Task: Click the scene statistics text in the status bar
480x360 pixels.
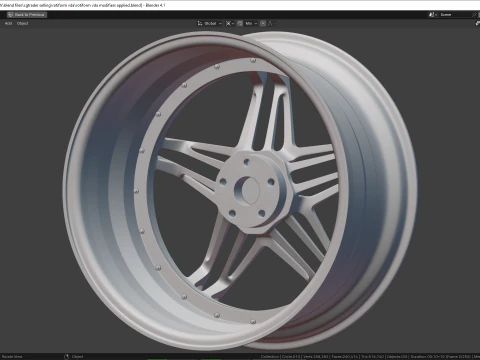Action: 370,357
